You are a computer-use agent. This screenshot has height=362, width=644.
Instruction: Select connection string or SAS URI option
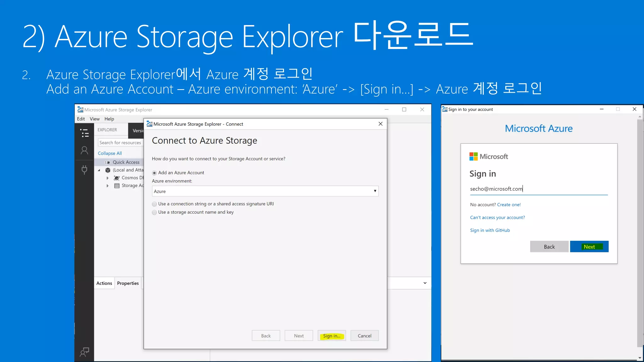pos(154,204)
